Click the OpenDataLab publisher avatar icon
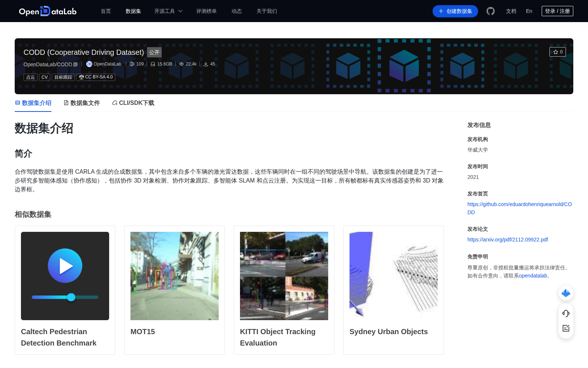Viewport: 588px width, 368px height. [x=89, y=64]
